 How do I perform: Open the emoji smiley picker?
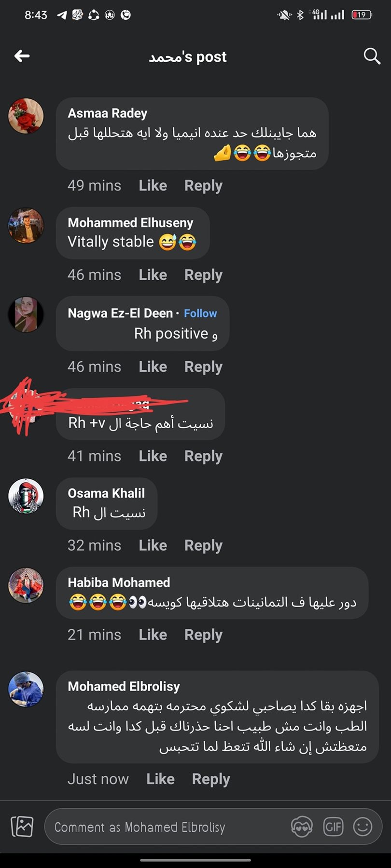[363, 827]
